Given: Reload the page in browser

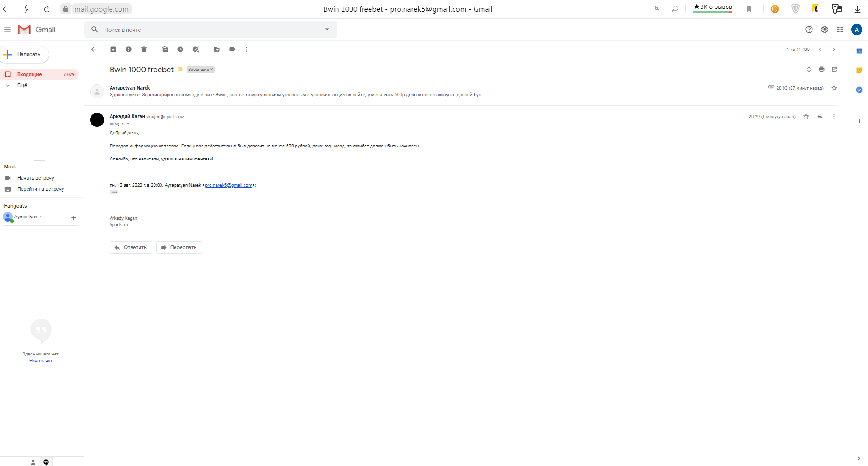Looking at the screenshot, I should pos(47,9).
